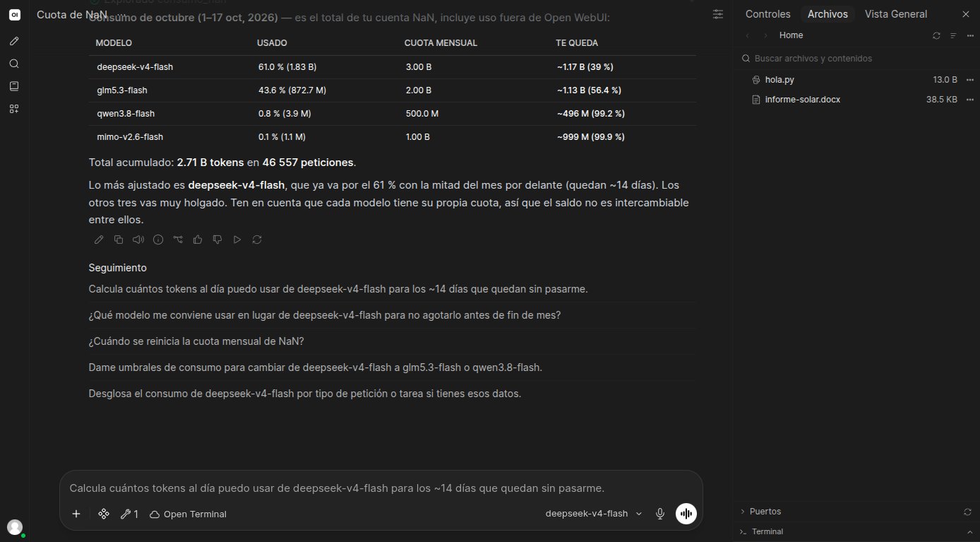980x542 pixels.
Task: Open chat controls sliders icon in header
Action: pyautogui.click(x=718, y=14)
